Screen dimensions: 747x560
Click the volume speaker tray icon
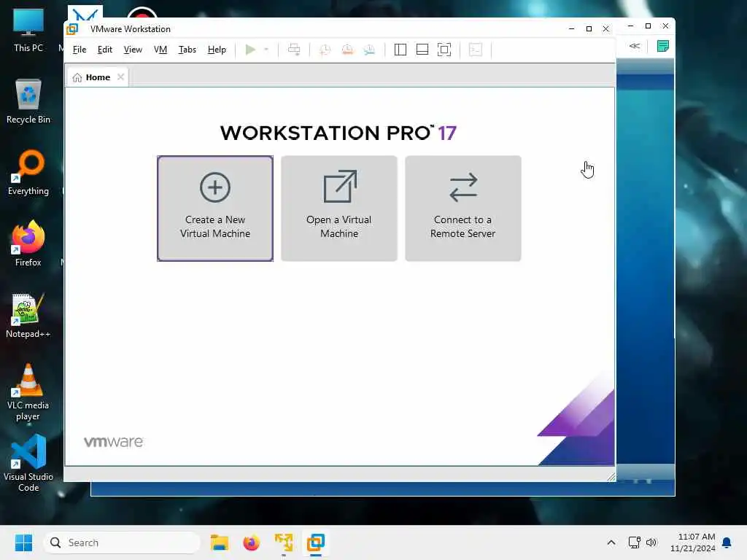(651, 542)
